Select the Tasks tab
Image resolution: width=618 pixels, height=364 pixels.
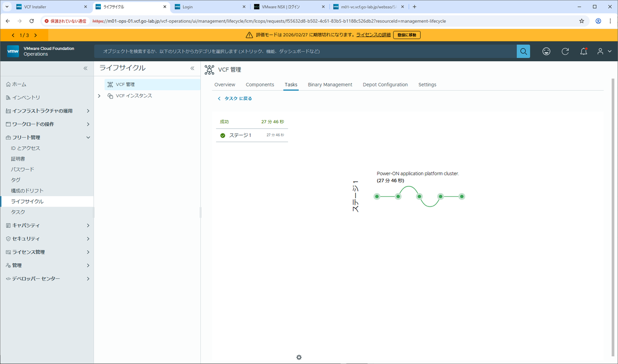click(291, 84)
